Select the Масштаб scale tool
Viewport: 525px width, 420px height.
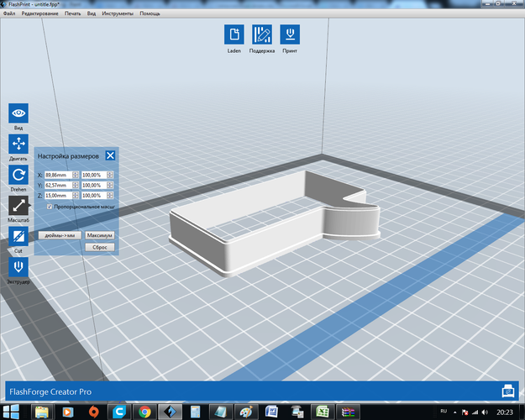click(x=18, y=206)
